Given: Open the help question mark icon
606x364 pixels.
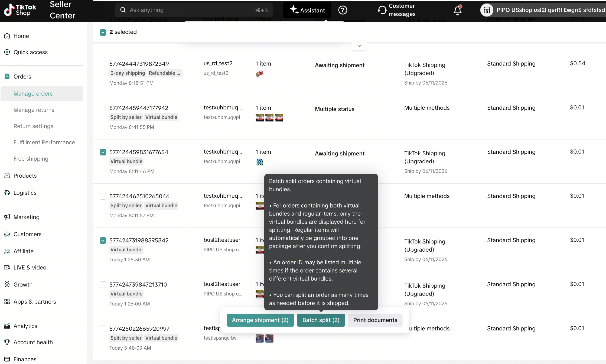Looking at the screenshot, I should click(343, 10).
